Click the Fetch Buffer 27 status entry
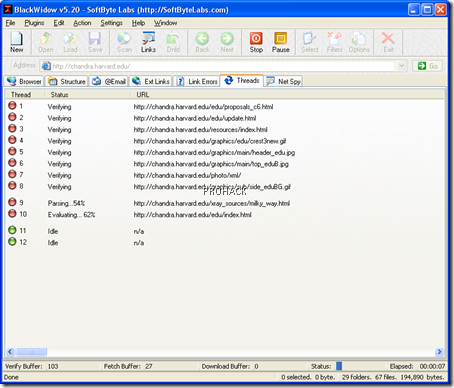454x388 pixels. click(x=128, y=366)
